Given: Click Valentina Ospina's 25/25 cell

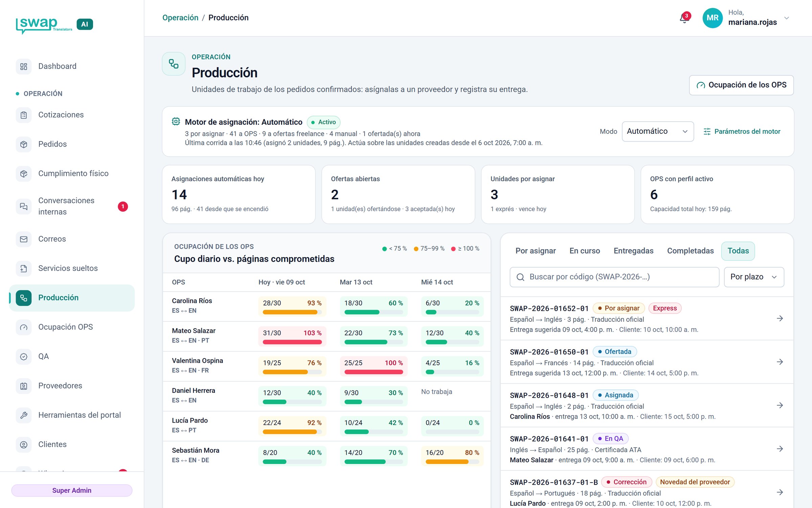Looking at the screenshot, I should [x=374, y=366].
